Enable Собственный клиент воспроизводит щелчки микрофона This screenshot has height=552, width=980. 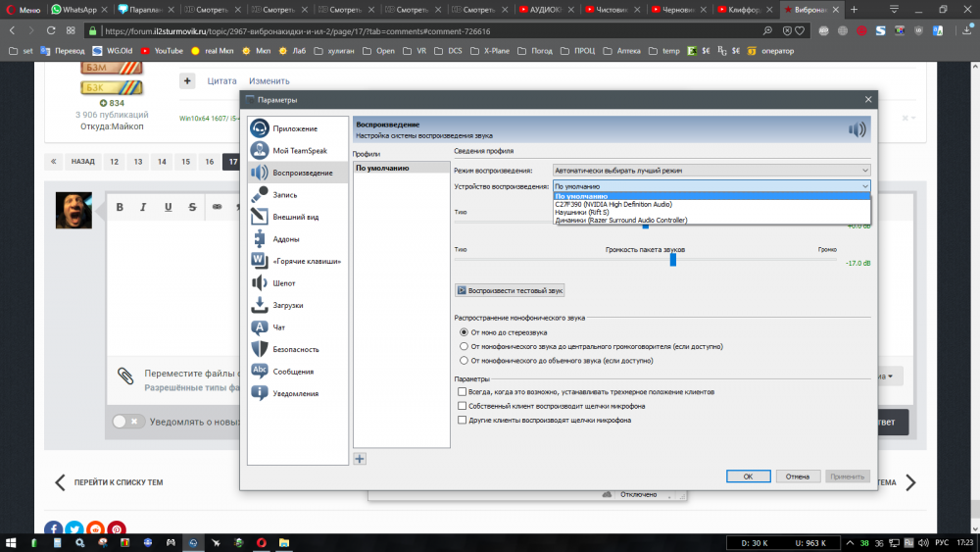point(463,405)
